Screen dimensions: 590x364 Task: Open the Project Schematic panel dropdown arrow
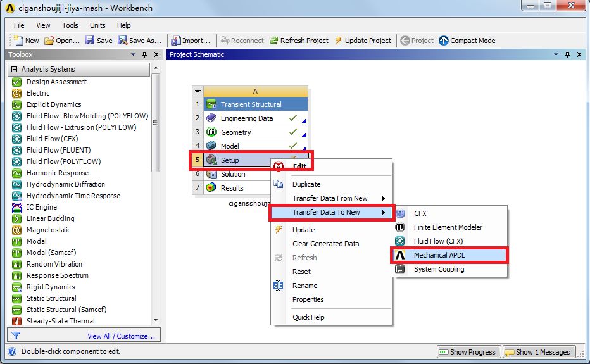(x=556, y=54)
